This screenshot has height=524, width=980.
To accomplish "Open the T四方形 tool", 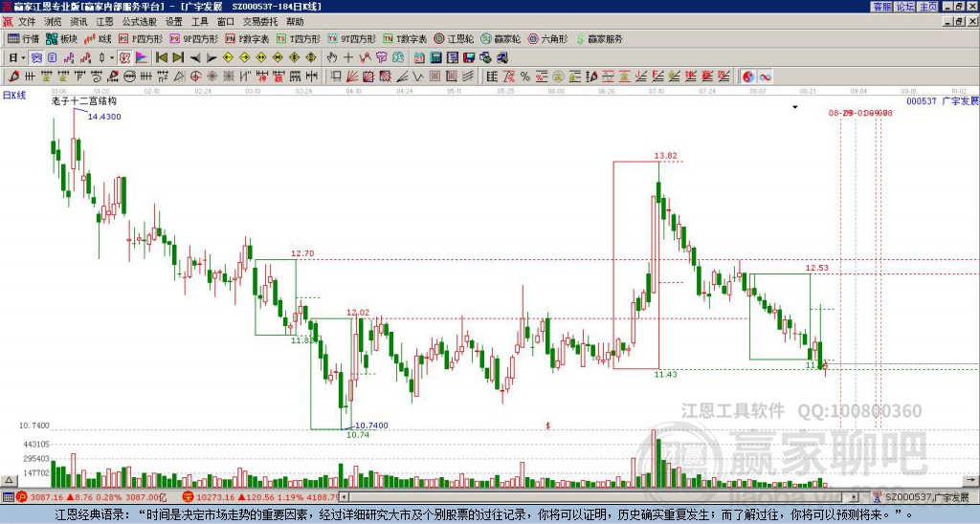I will 298,38.
